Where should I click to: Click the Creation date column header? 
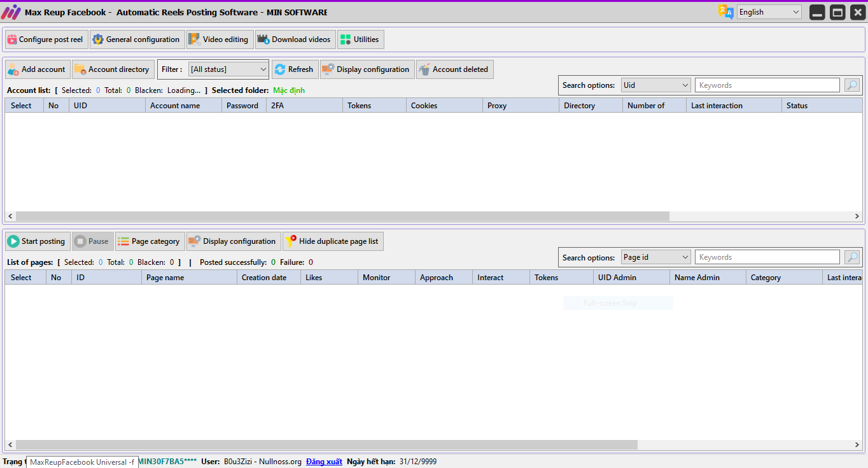[269, 278]
